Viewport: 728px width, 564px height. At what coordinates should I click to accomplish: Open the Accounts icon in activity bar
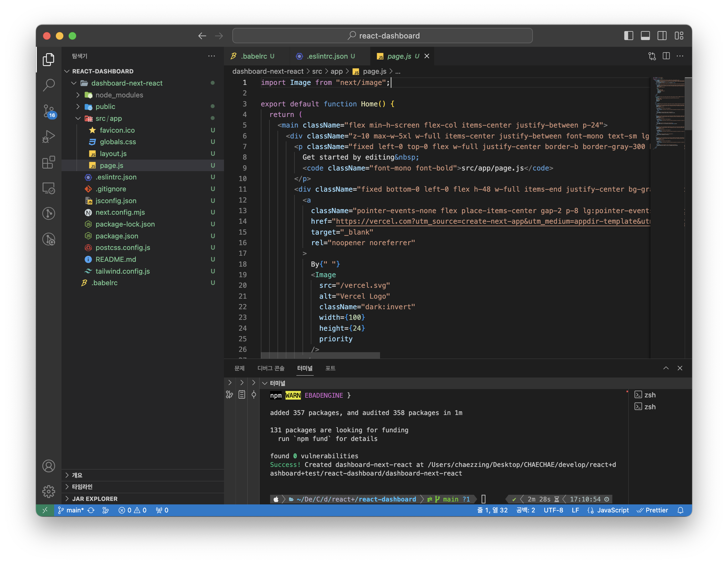[49, 466]
